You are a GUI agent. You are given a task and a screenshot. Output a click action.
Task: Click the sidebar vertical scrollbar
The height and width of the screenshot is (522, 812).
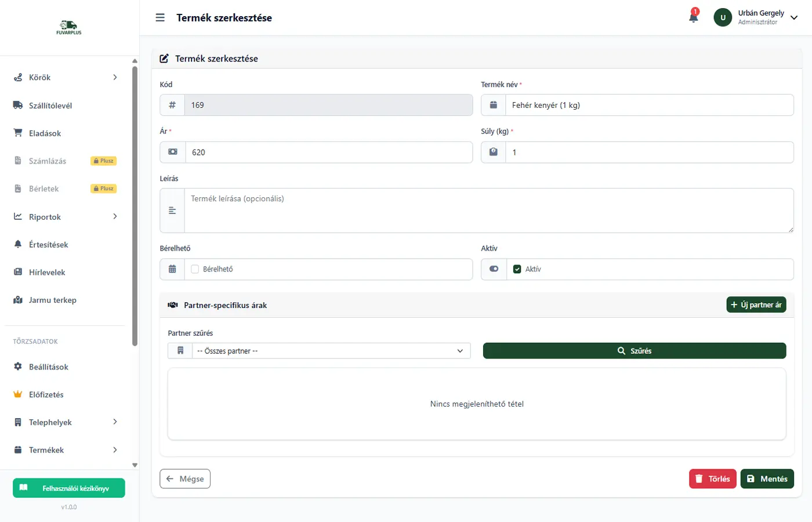[135, 203]
